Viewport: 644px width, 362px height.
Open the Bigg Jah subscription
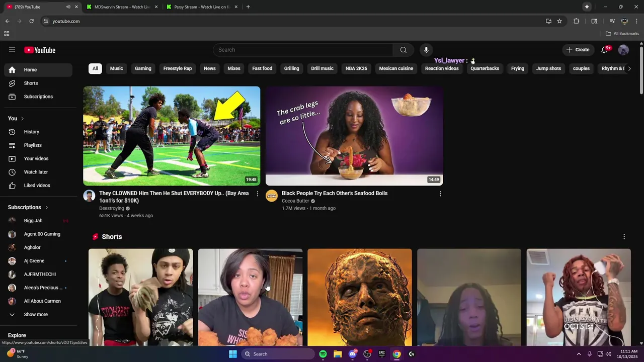point(38,221)
